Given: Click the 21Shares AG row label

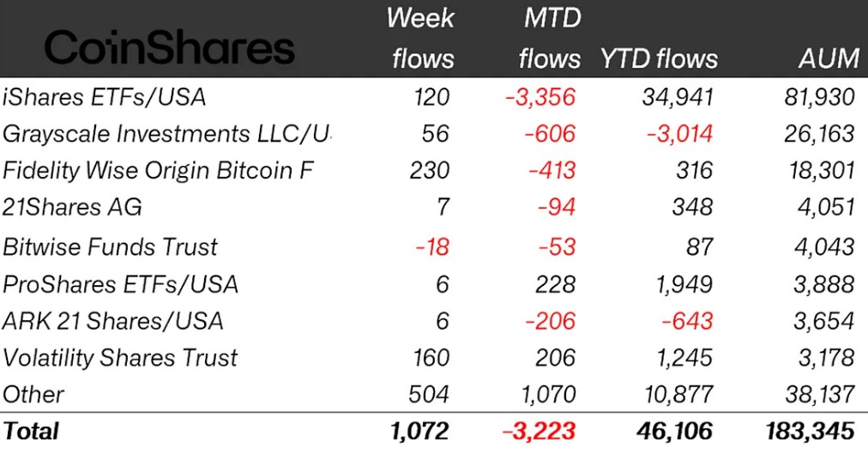Looking at the screenshot, I should click(x=73, y=207).
